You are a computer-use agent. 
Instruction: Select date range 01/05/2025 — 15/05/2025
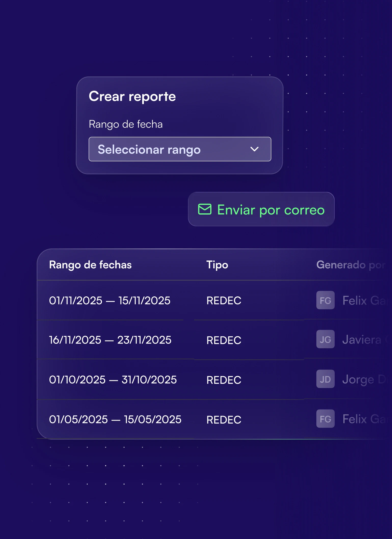pos(115,419)
